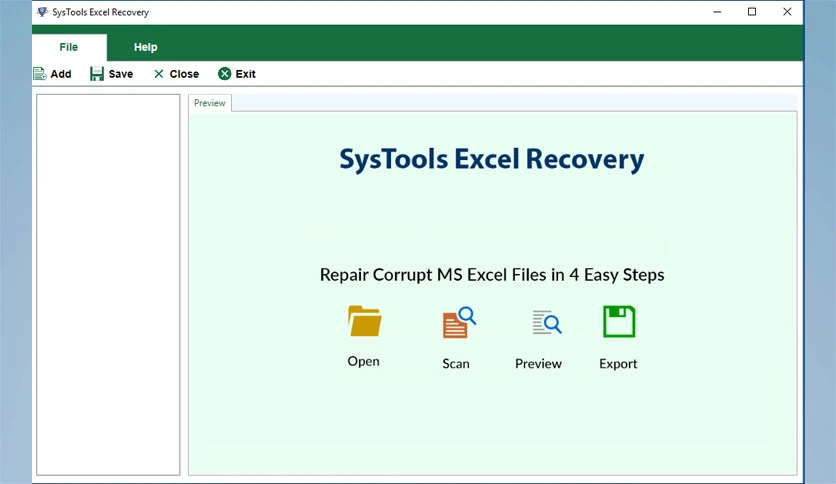Click the green Exit circle icon
Viewport: 836px width, 484px height.
(224, 74)
